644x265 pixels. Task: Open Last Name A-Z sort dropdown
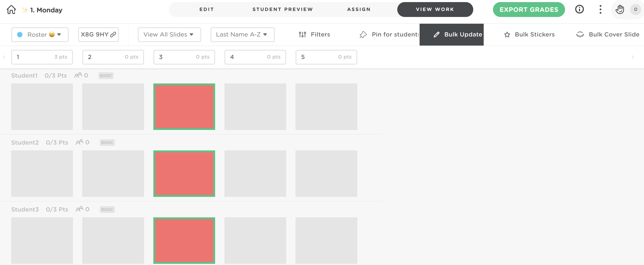[242, 35]
